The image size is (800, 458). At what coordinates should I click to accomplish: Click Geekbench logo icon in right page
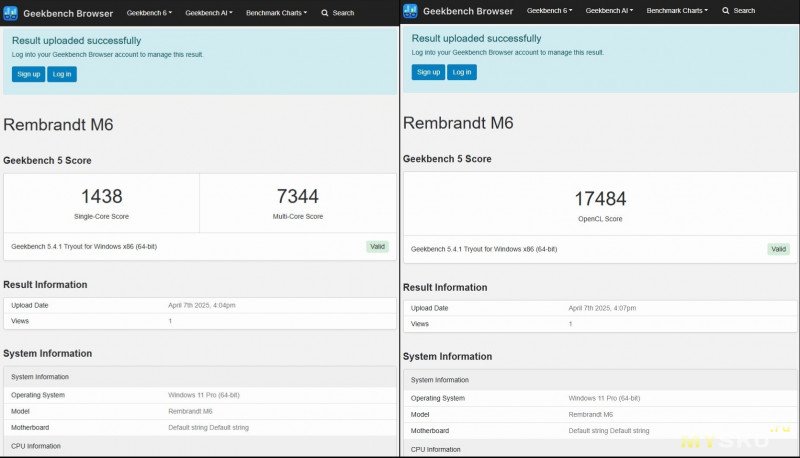tap(411, 11)
